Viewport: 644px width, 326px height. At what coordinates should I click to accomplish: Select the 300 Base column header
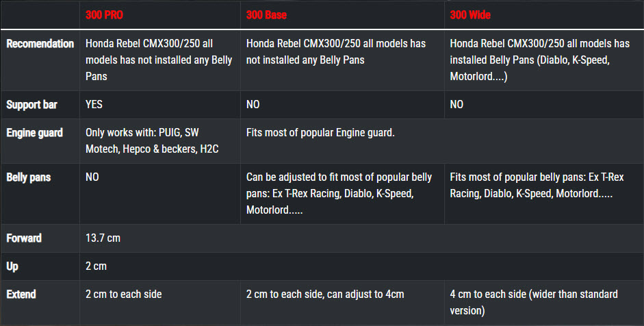tap(266, 15)
